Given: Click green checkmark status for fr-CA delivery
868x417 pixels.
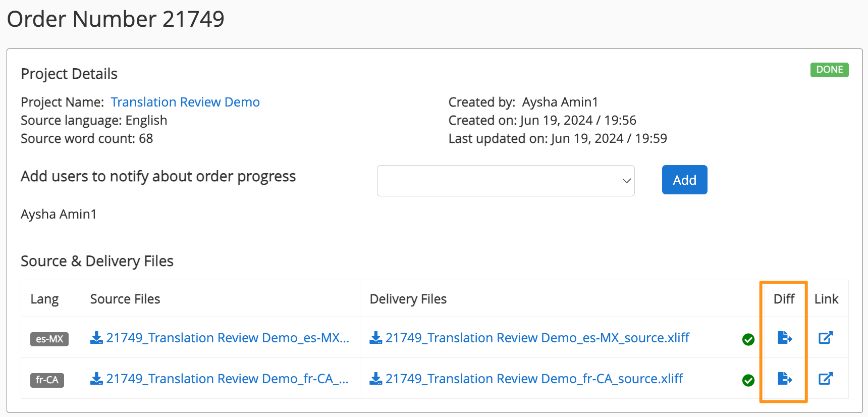Looking at the screenshot, I should [x=748, y=381].
